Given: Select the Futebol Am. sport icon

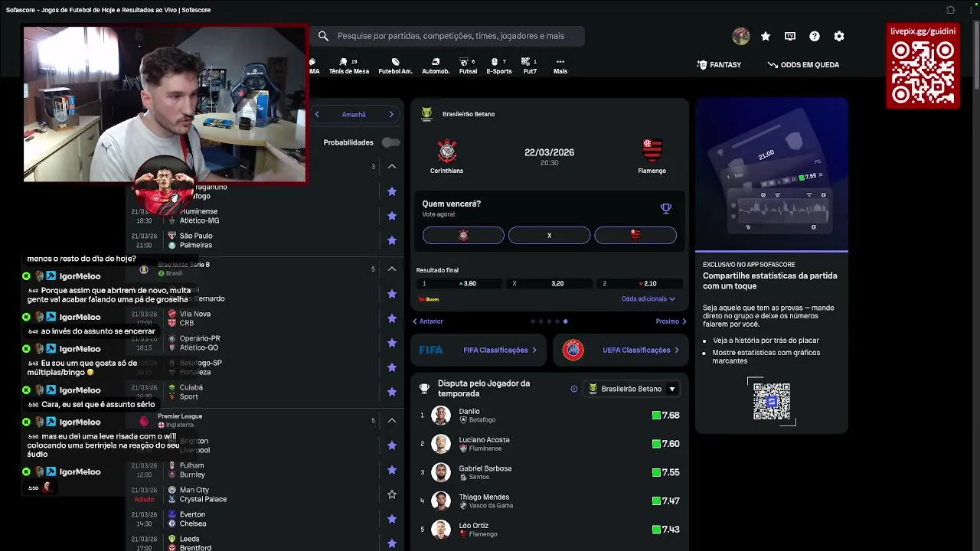Looking at the screenshot, I should pyautogui.click(x=395, y=66).
